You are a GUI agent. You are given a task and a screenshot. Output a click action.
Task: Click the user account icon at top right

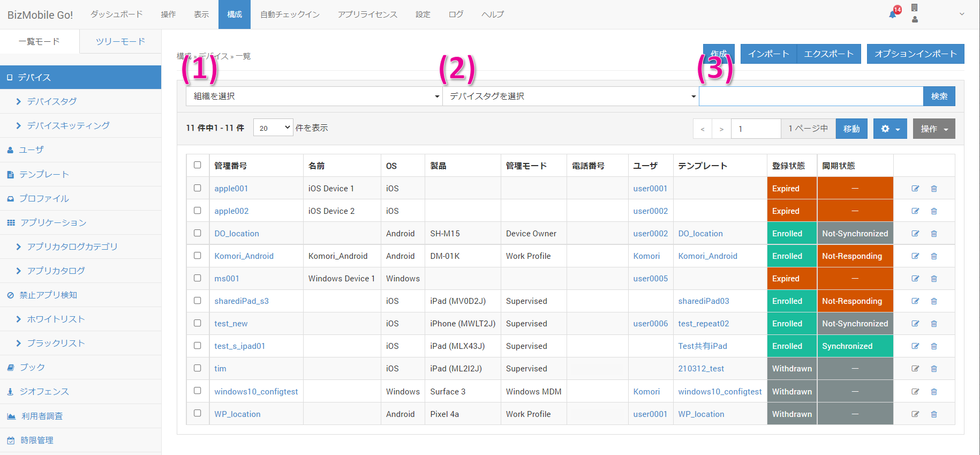pyautogui.click(x=915, y=19)
